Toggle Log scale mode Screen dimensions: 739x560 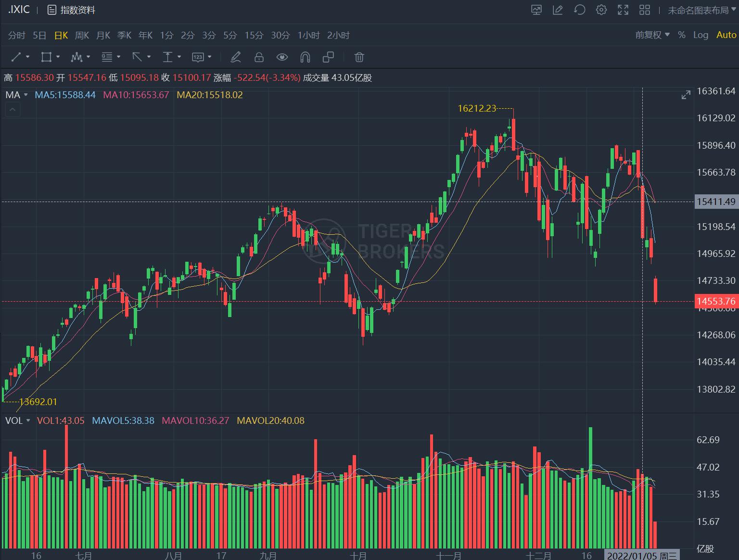tap(701, 35)
